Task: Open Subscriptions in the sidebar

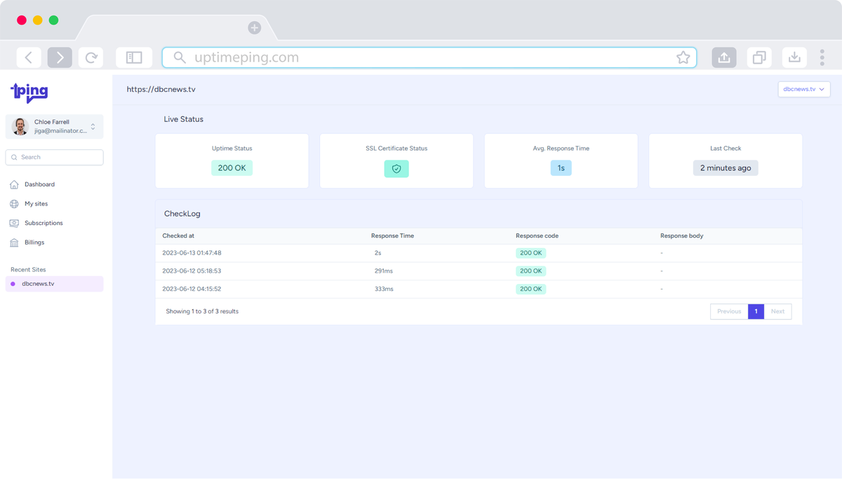Action: point(44,223)
